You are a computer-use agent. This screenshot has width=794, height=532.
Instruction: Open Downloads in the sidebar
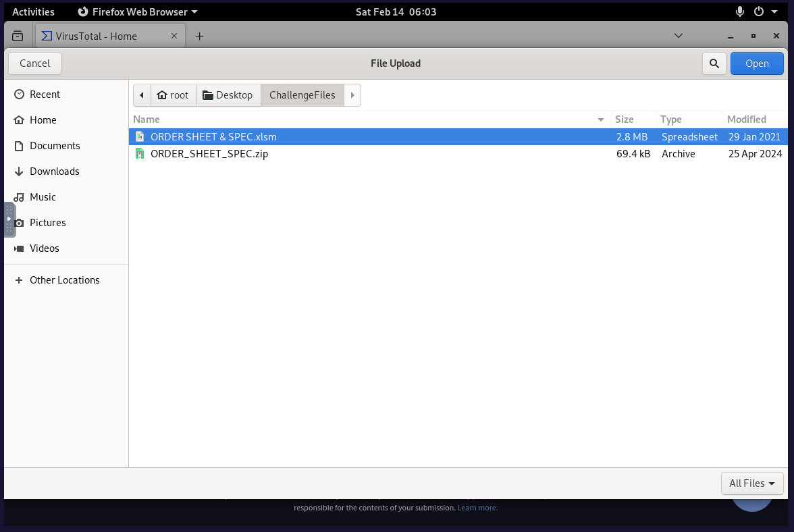pos(54,171)
